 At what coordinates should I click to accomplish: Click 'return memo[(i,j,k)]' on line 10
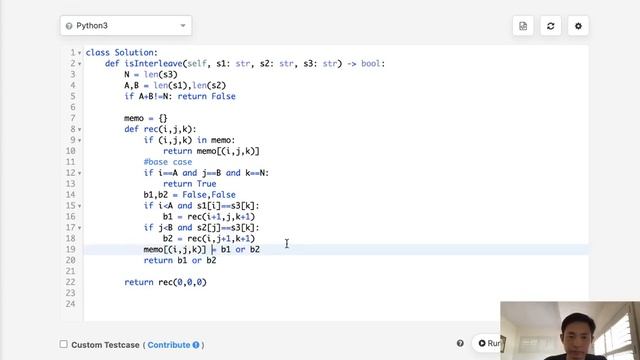point(211,151)
